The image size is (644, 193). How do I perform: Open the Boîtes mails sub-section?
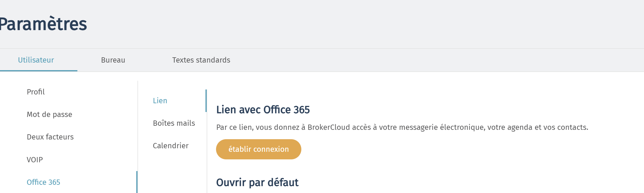174,123
